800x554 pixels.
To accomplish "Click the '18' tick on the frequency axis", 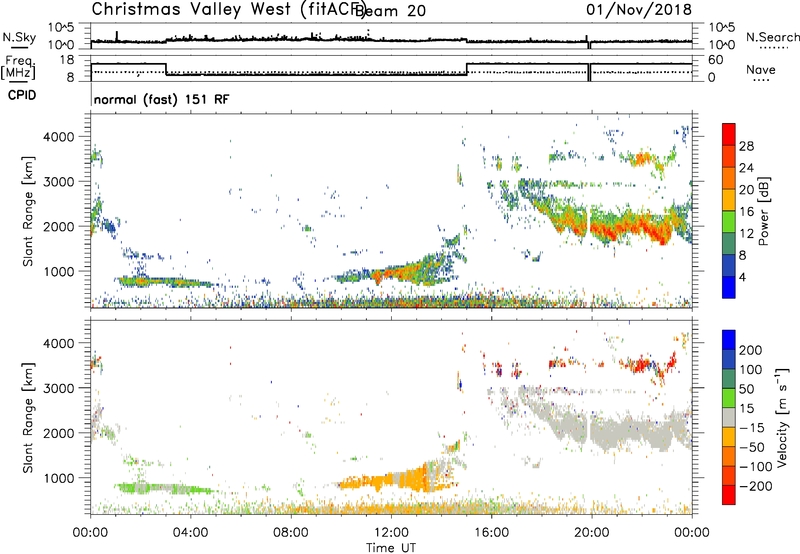I will click(67, 60).
